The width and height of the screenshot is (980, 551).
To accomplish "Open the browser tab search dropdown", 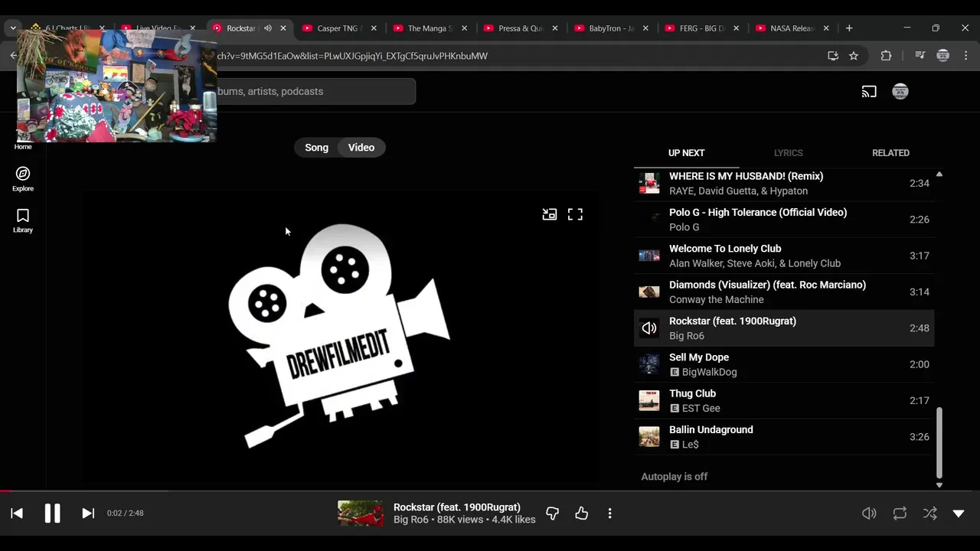I will pyautogui.click(x=13, y=28).
